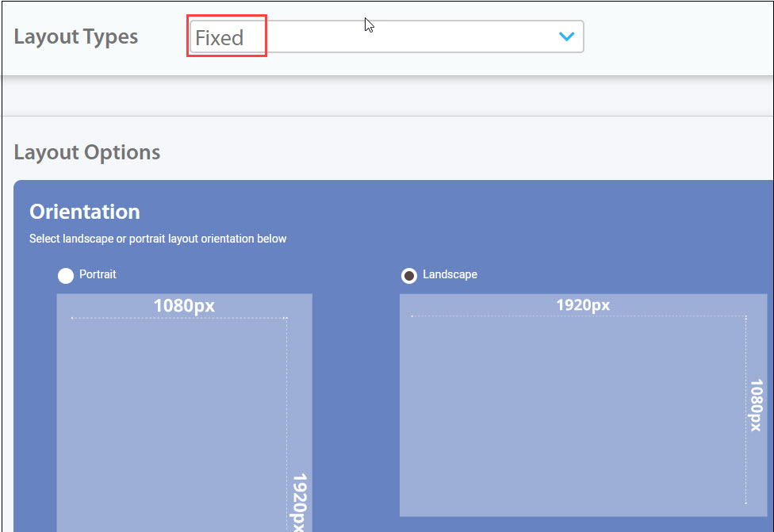Click the Landscape label text
Viewport: 774px width, 532px height.
point(450,275)
